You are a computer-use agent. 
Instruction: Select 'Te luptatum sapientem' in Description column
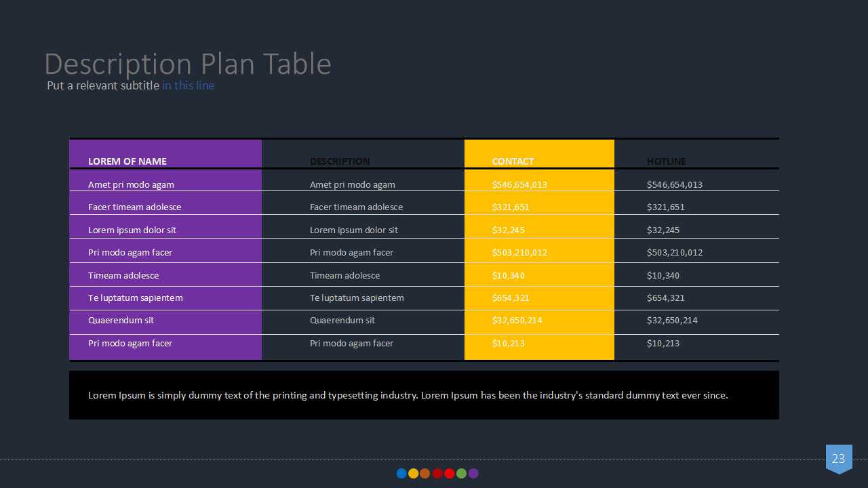click(x=357, y=298)
